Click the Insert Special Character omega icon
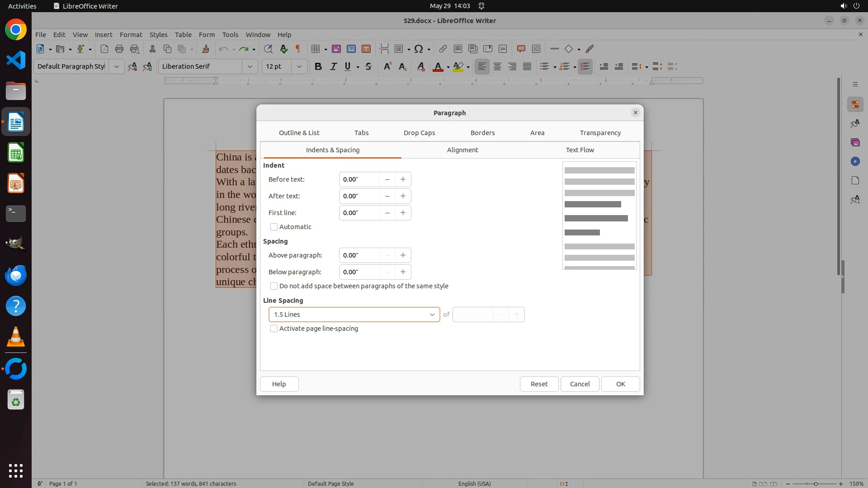Screen dimensions: 868x488 pos(419,49)
